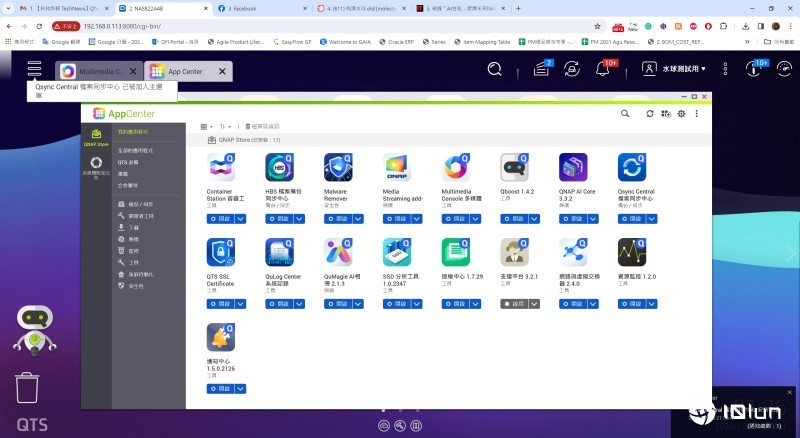This screenshot has width=800, height=438.
Task: Click the Container Station app icon
Action: coord(221,166)
